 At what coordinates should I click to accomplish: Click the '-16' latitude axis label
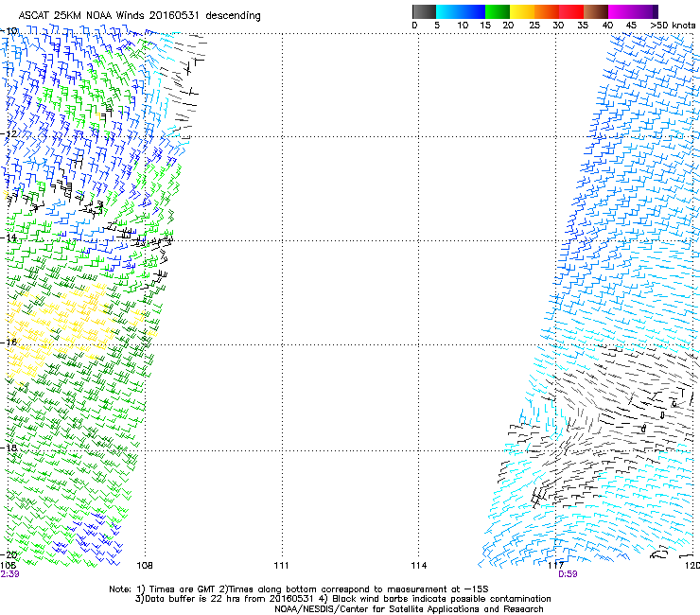tap(9, 343)
